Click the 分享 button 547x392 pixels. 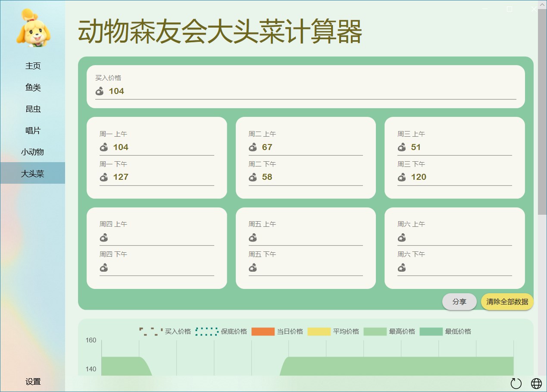pyautogui.click(x=459, y=302)
